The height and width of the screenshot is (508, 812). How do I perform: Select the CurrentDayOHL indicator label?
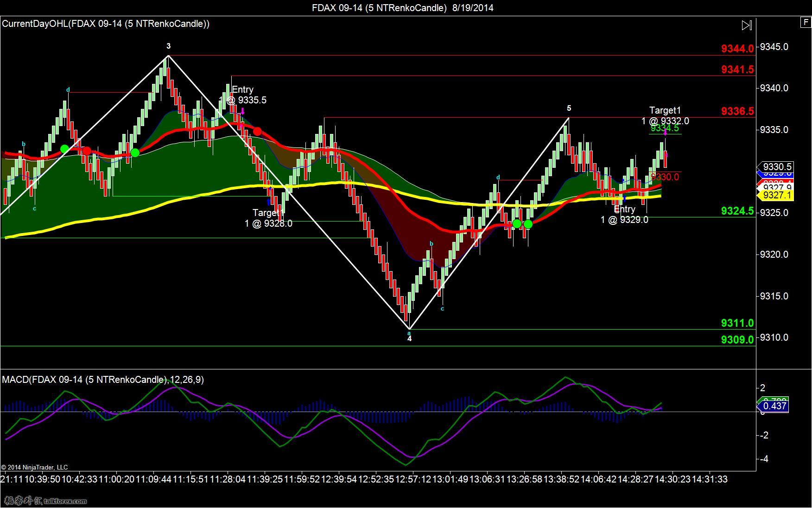pos(106,24)
